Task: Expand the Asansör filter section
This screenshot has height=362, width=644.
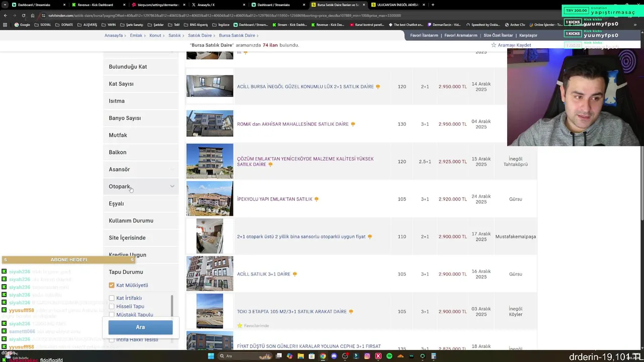Action: point(141,169)
